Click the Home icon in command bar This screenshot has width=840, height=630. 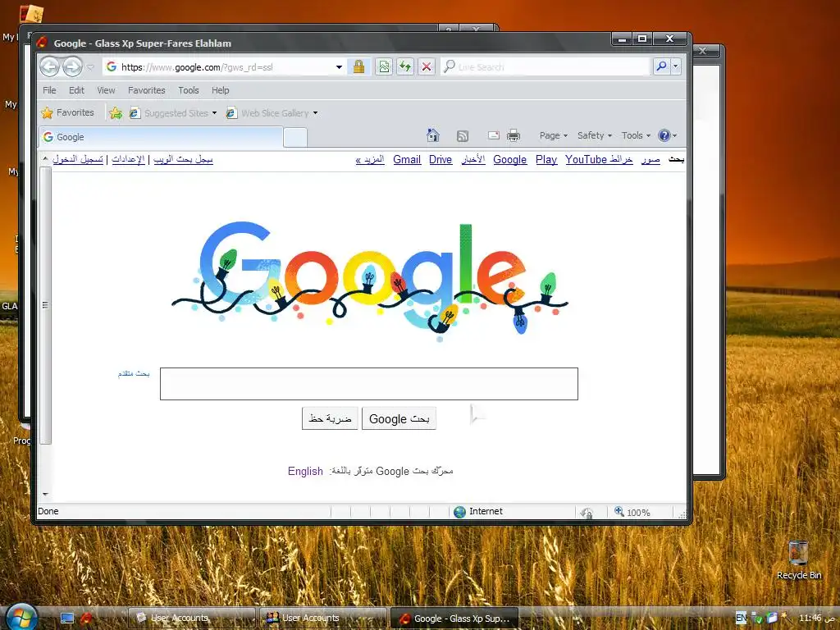(x=433, y=135)
